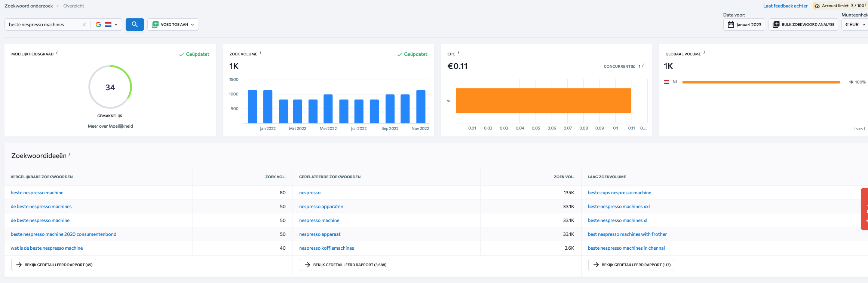Click Globaal volume info icon
Image resolution: width=868 pixels, height=283 pixels.
click(704, 53)
